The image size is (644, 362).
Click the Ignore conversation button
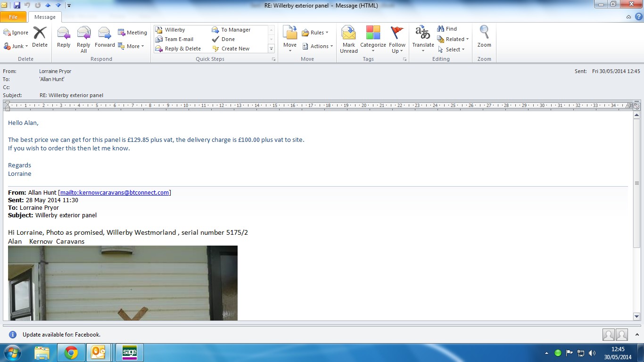16,33
